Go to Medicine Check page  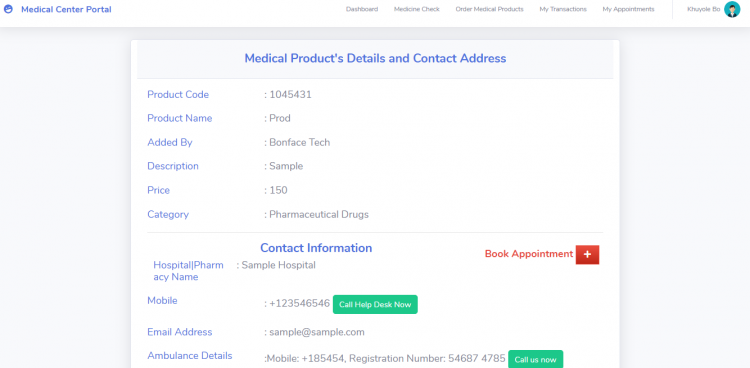(x=417, y=9)
